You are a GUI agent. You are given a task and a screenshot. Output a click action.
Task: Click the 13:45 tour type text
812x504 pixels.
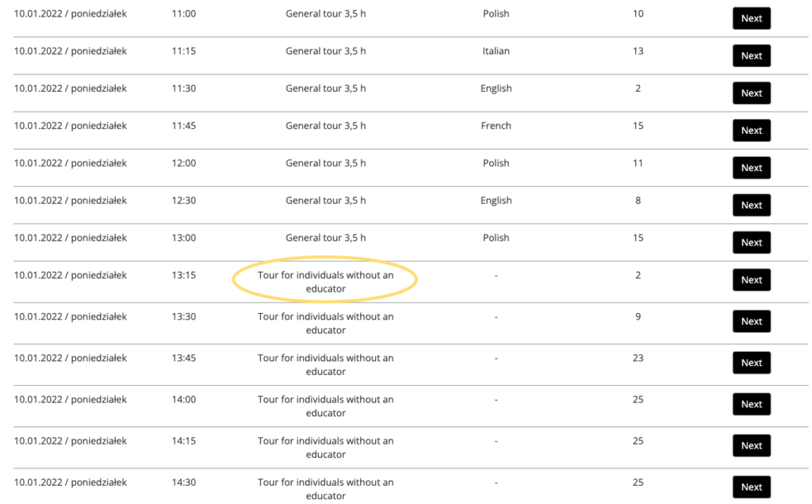(x=325, y=365)
